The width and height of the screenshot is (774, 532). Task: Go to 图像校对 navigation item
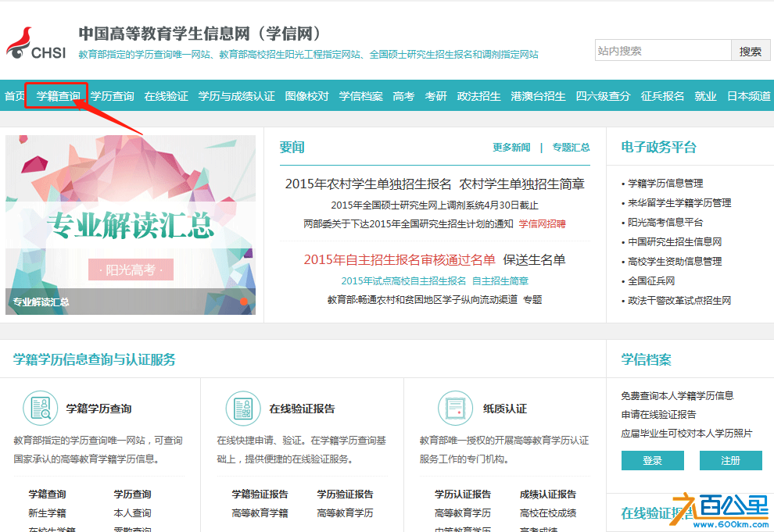coord(307,96)
